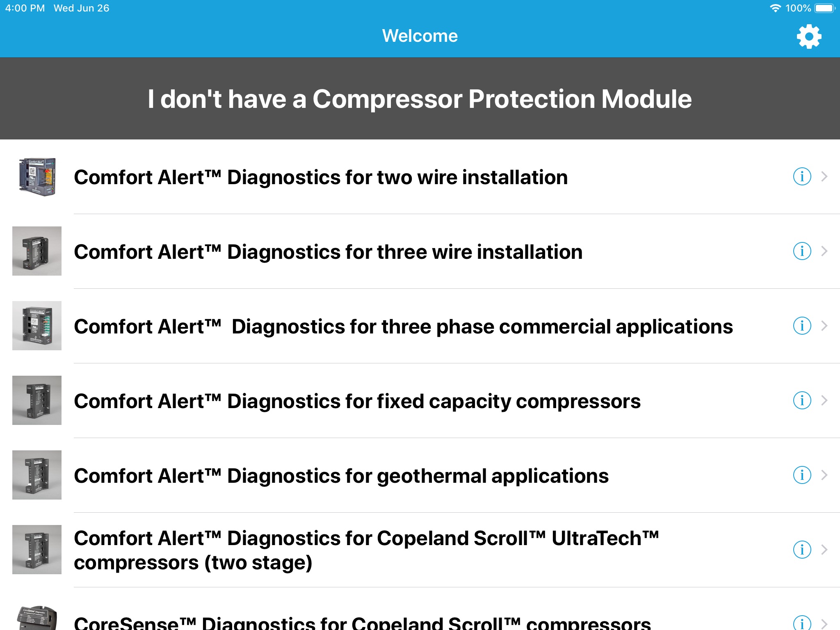
Task: Open geothermal applications chevron arrow
Action: pyautogui.click(x=824, y=475)
